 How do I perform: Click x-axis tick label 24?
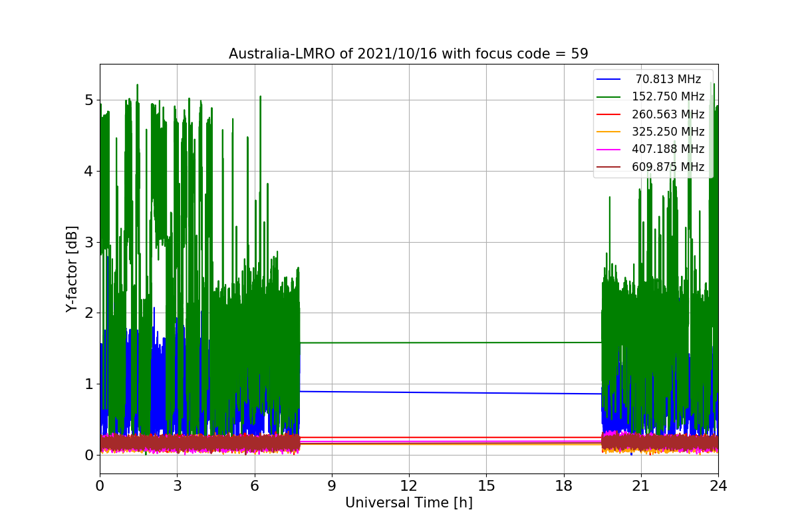(x=718, y=486)
